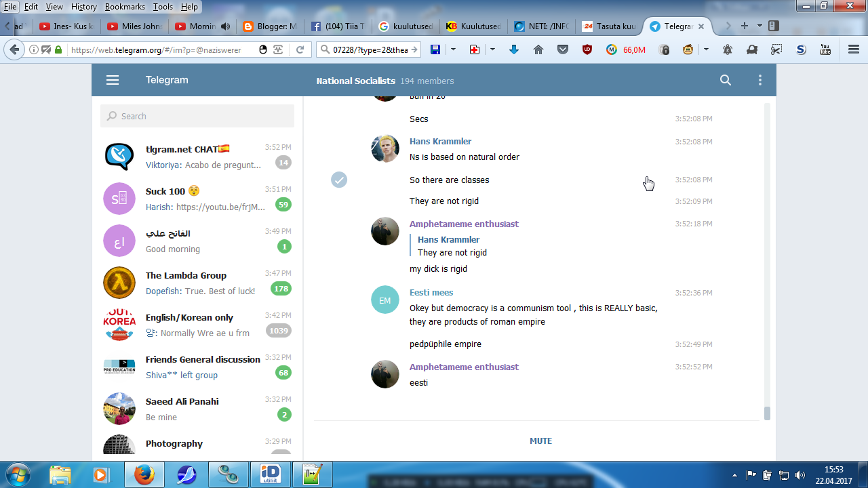Open the Firefox hamburger menu

click(x=854, y=49)
